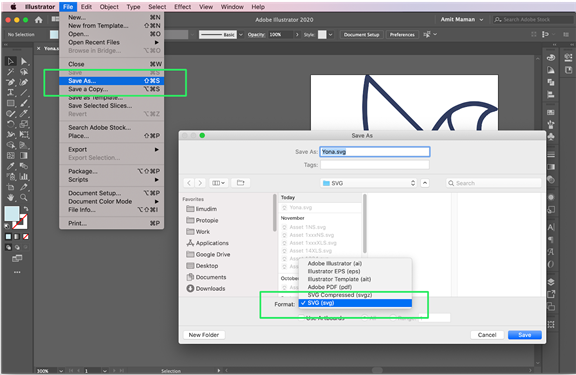Open the Layers panel icon
The height and width of the screenshot is (375, 576).
551,282
